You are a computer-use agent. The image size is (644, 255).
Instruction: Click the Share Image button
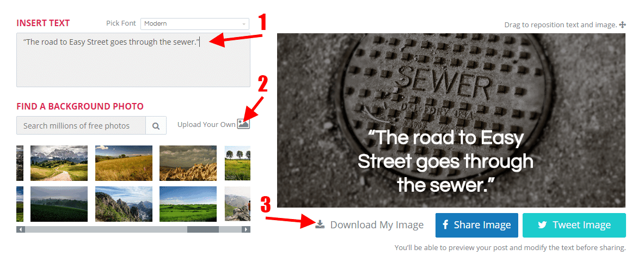[476, 225]
